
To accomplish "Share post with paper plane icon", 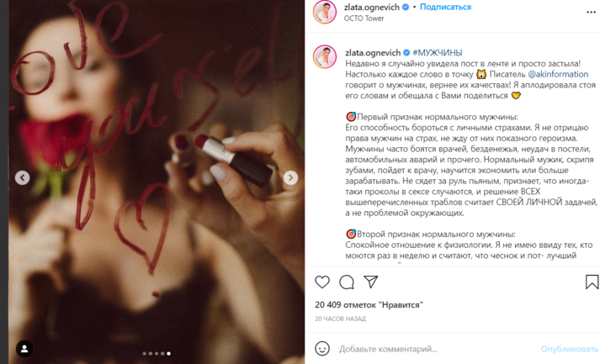I will (371, 282).
